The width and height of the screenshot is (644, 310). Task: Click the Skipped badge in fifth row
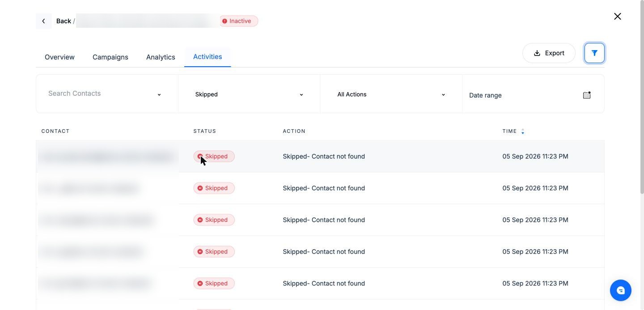pos(214,284)
